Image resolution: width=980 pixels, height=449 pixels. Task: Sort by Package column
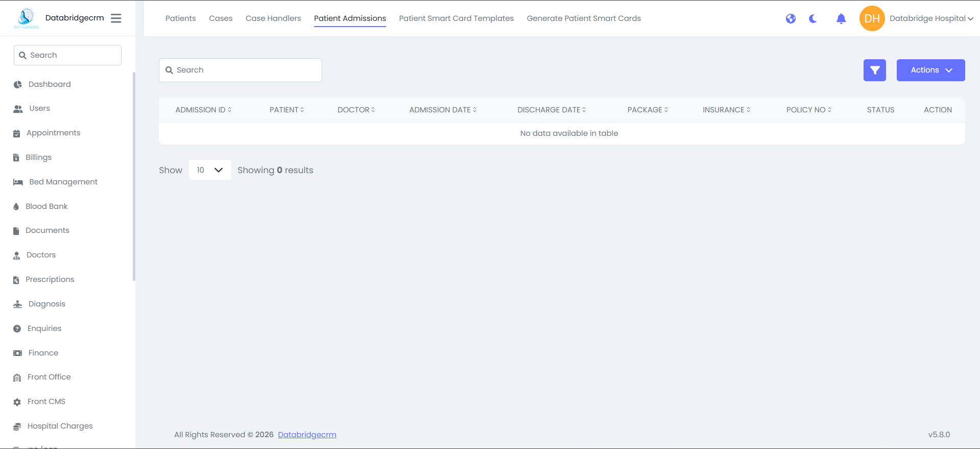pos(648,110)
